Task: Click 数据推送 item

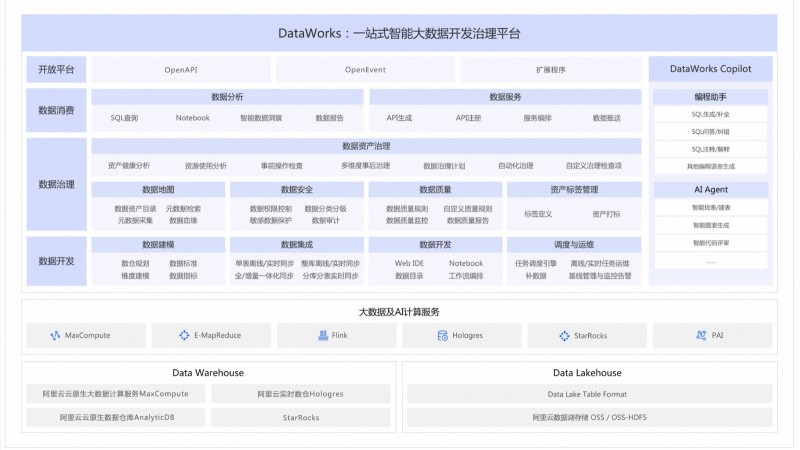Action: click(607, 118)
